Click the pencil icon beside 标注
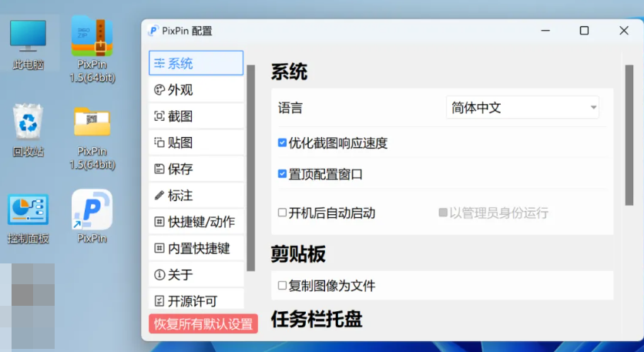 click(x=159, y=196)
